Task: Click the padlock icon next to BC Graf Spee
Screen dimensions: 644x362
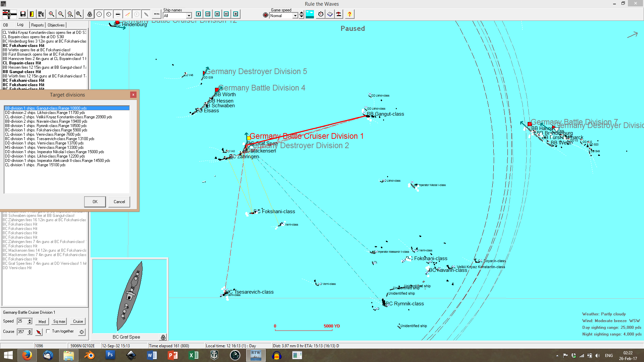Action: (163, 337)
